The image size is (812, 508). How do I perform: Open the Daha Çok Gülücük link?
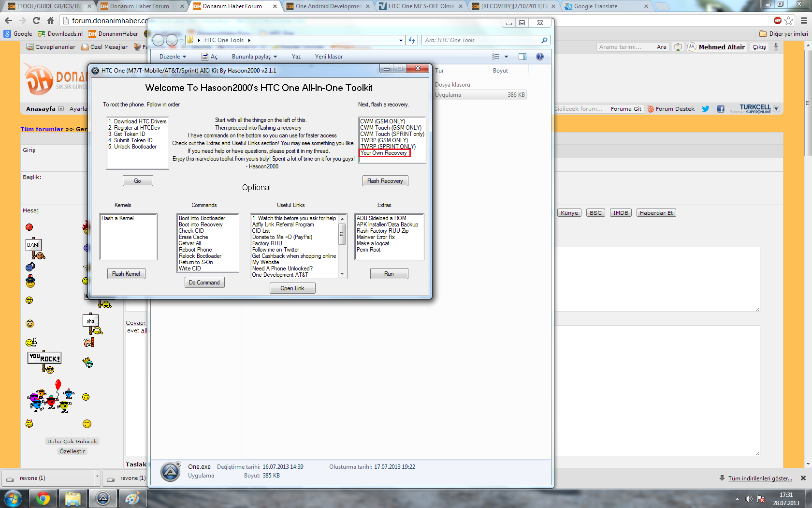[x=72, y=441]
